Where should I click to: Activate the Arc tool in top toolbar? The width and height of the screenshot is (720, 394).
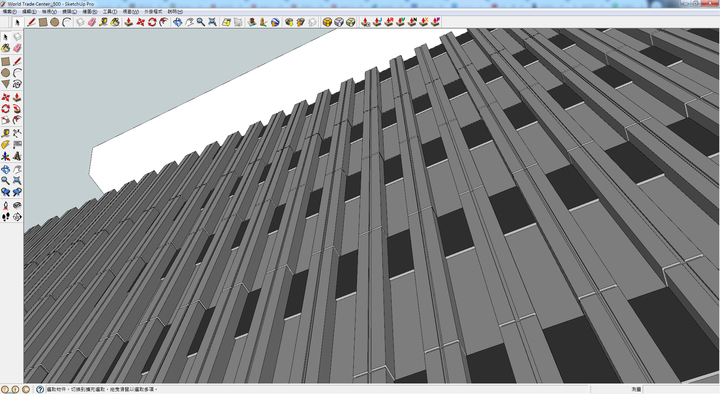[67, 22]
